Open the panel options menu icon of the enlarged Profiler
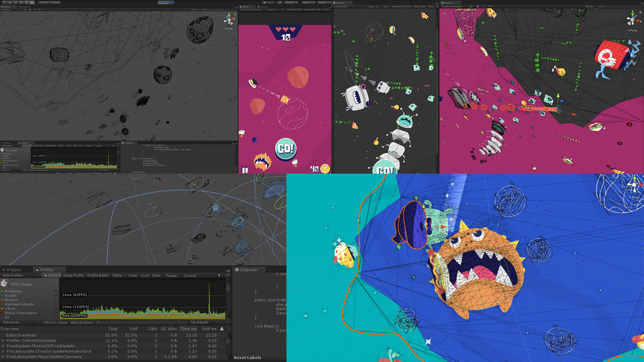This screenshot has width=644, height=362. pos(228,270)
